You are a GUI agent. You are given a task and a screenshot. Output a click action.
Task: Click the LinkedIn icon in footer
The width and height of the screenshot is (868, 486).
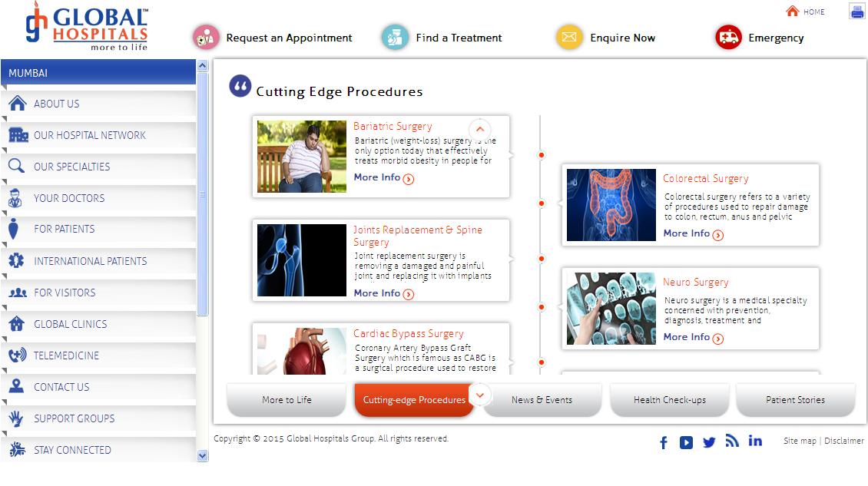pos(755,441)
